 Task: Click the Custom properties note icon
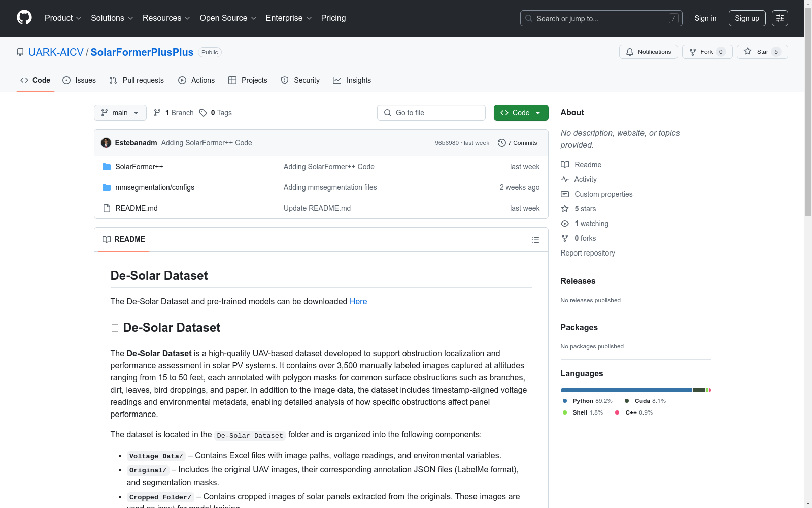point(565,194)
